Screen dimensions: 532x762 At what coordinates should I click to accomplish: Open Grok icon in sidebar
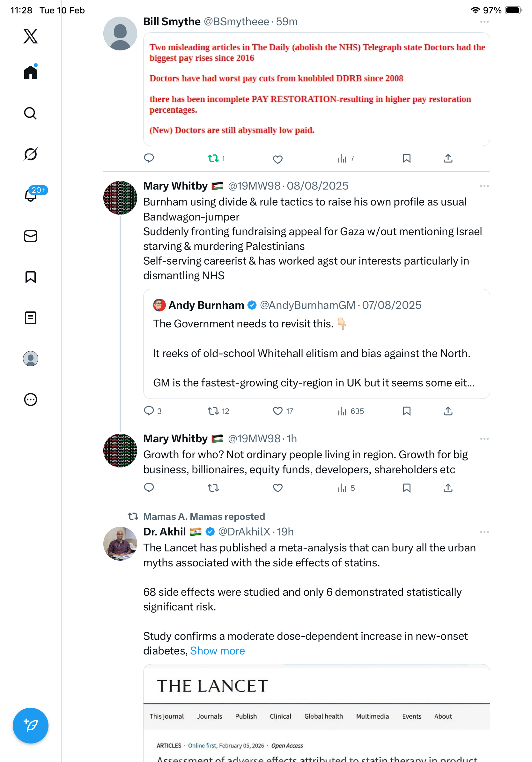tap(31, 154)
